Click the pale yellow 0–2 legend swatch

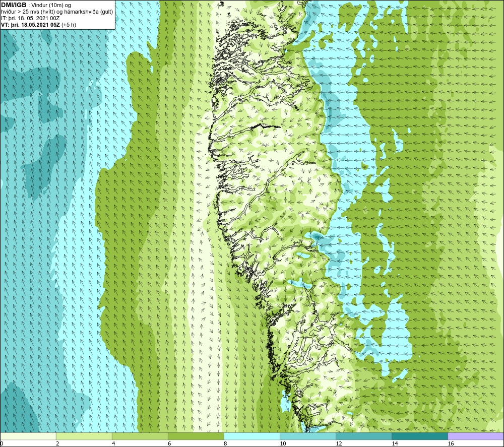pyautogui.click(x=28, y=436)
